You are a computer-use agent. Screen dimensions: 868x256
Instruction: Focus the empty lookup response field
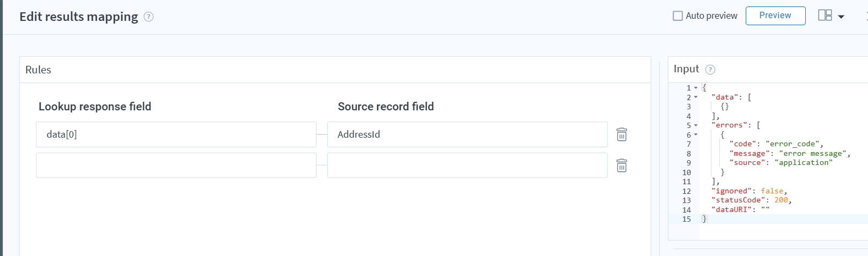coord(176,165)
